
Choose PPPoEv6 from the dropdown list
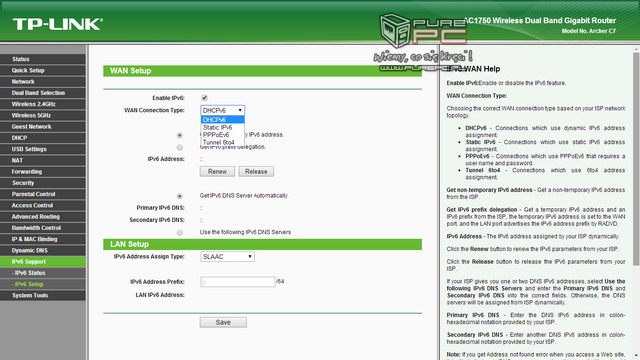tap(222, 135)
